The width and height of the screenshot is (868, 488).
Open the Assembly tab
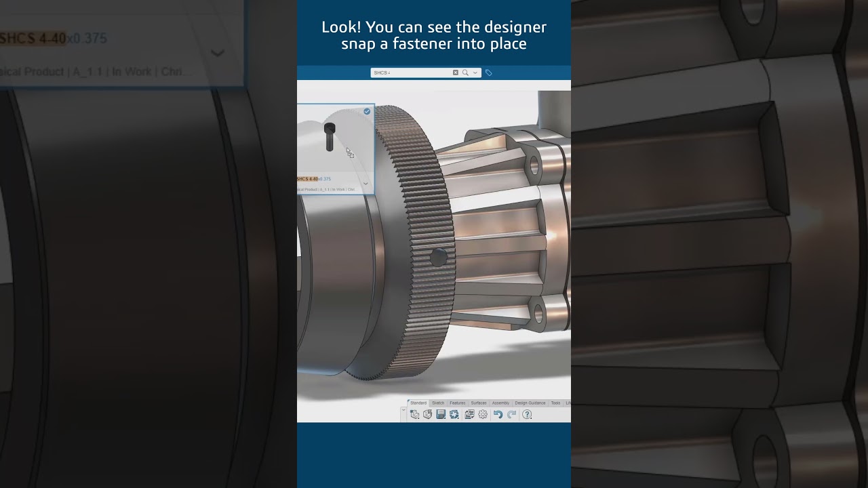click(x=500, y=403)
